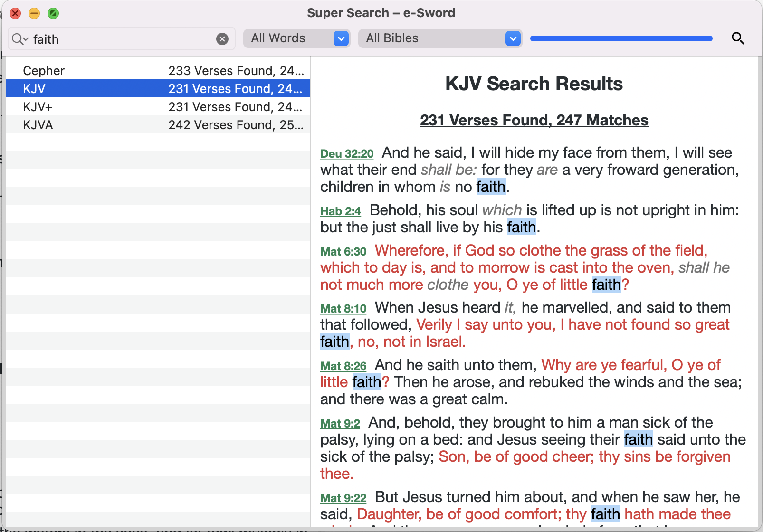Click the 233 Verses Found count for Cepher

(x=236, y=70)
